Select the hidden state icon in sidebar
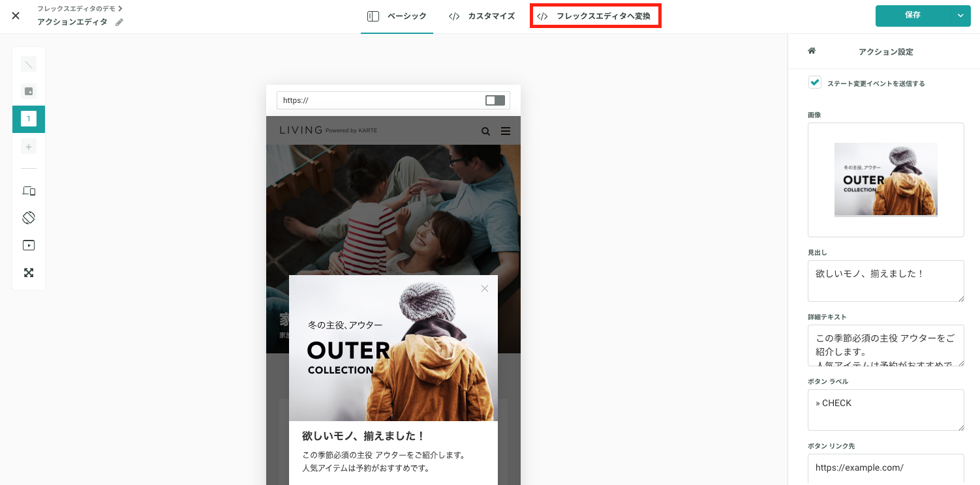Image resolution: width=980 pixels, height=485 pixels. pos(29,64)
